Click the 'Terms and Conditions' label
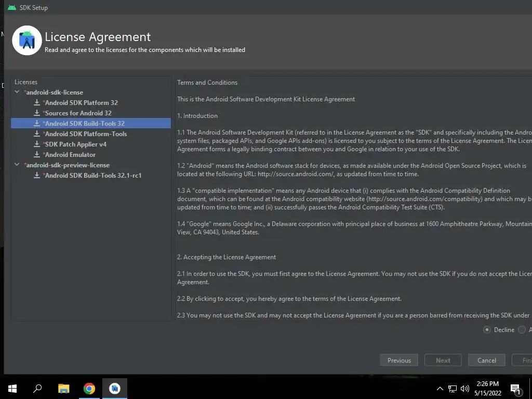This screenshot has width=532, height=399. (x=207, y=83)
